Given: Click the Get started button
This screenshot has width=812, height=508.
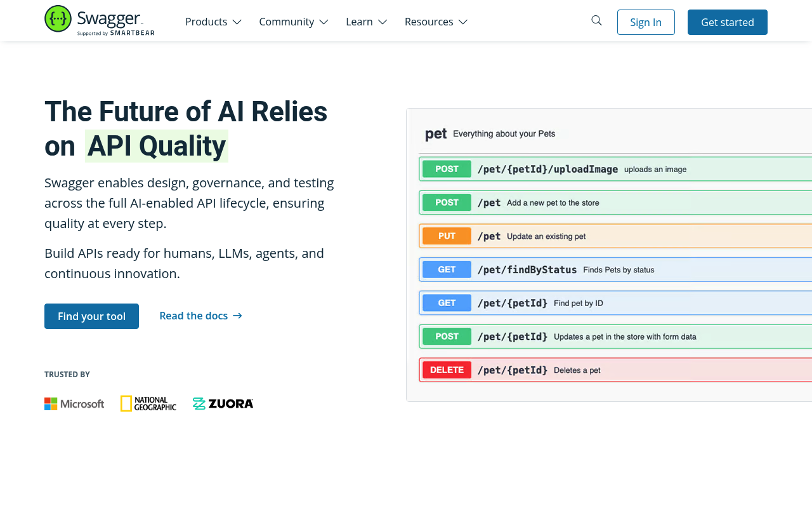Looking at the screenshot, I should (x=728, y=22).
